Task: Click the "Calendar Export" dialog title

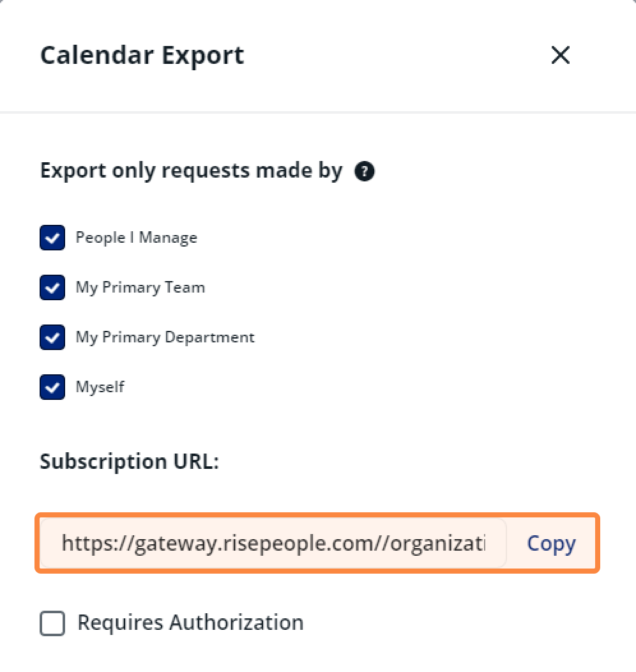Action: [142, 56]
